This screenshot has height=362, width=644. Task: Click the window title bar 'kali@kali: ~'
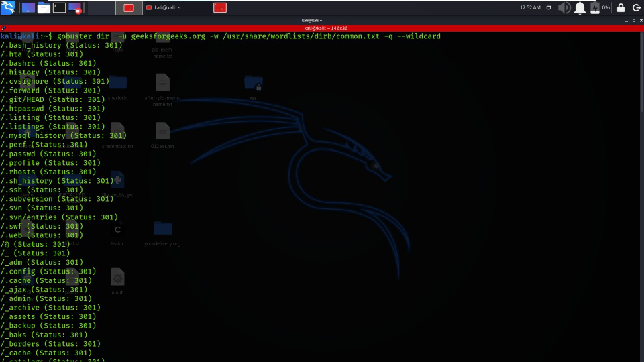click(311, 20)
